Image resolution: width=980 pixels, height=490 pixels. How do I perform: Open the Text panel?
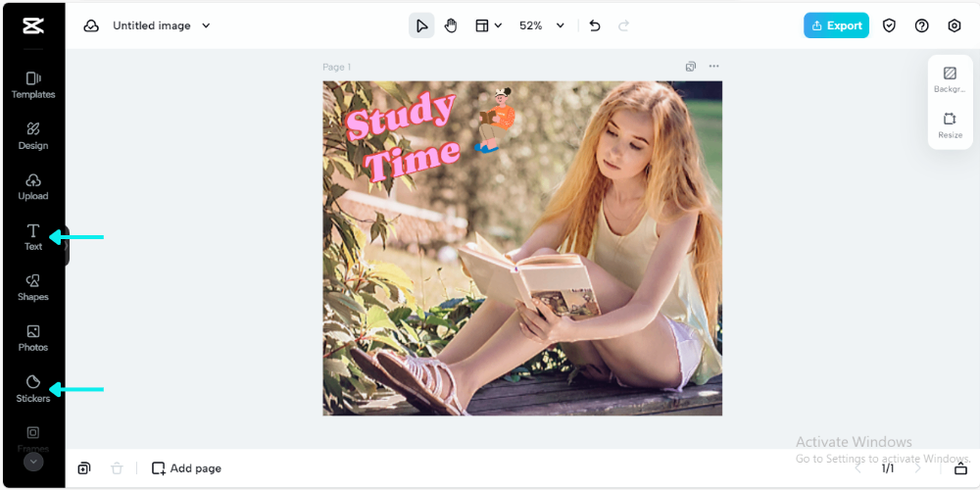click(x=33, y=237)
